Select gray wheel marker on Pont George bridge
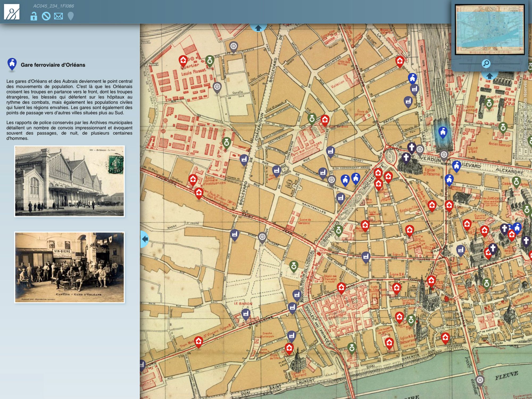Image resolution: width=532 pixels, height=399 pixels. tap(480, 380)
